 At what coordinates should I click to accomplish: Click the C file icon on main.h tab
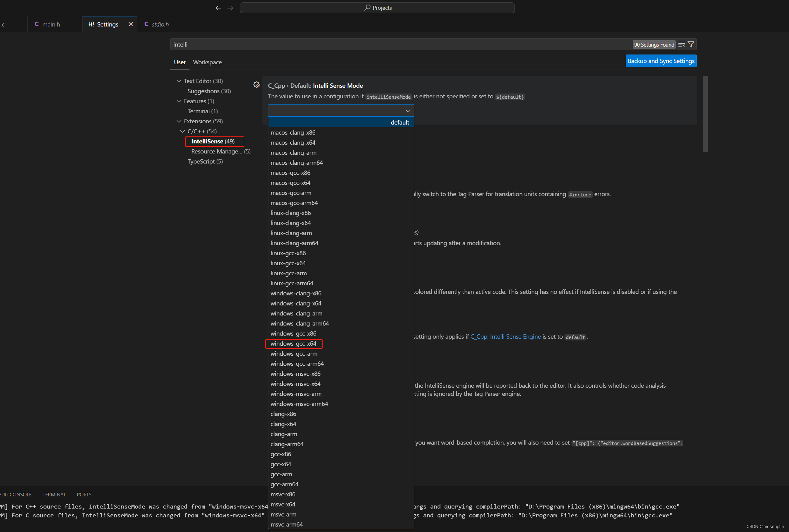coord(37,24)
